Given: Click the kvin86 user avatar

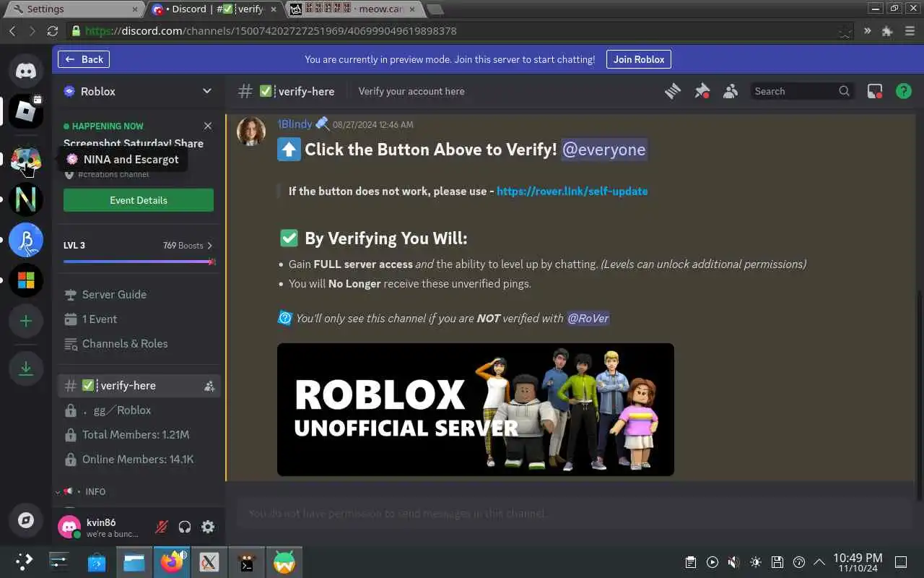Looking at the screenshot, I should [69, 527].
